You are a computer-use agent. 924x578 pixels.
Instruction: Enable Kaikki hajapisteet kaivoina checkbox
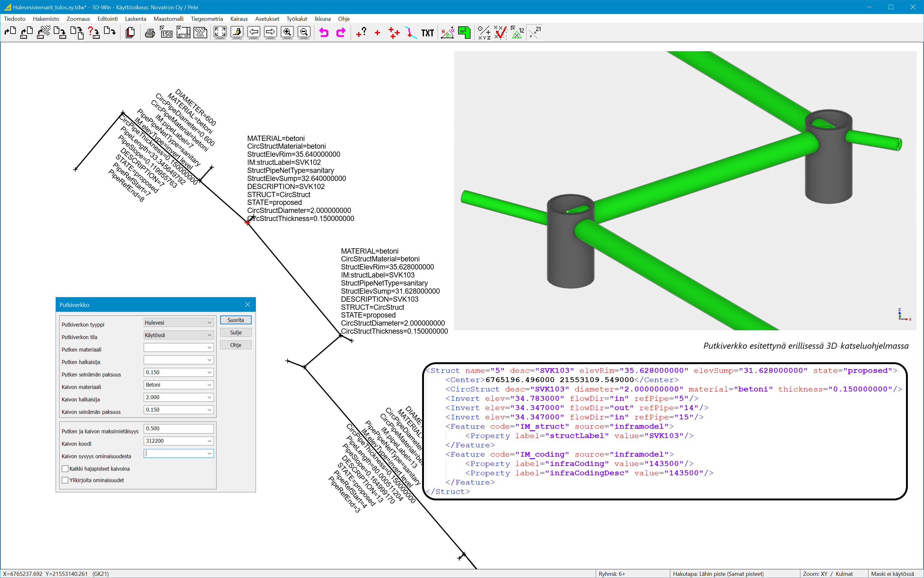[66, 469]
